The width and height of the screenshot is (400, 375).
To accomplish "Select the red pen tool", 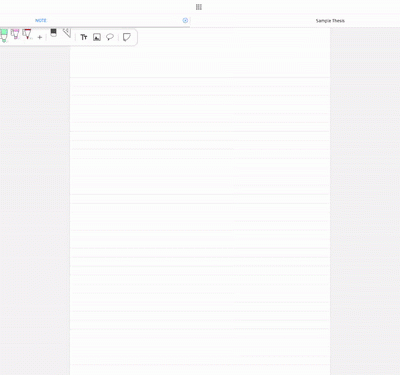I will 27,34.
